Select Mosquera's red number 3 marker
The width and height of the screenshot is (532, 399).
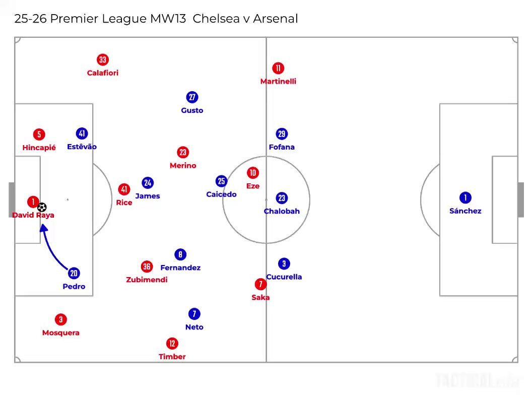[x=61, y=319]
